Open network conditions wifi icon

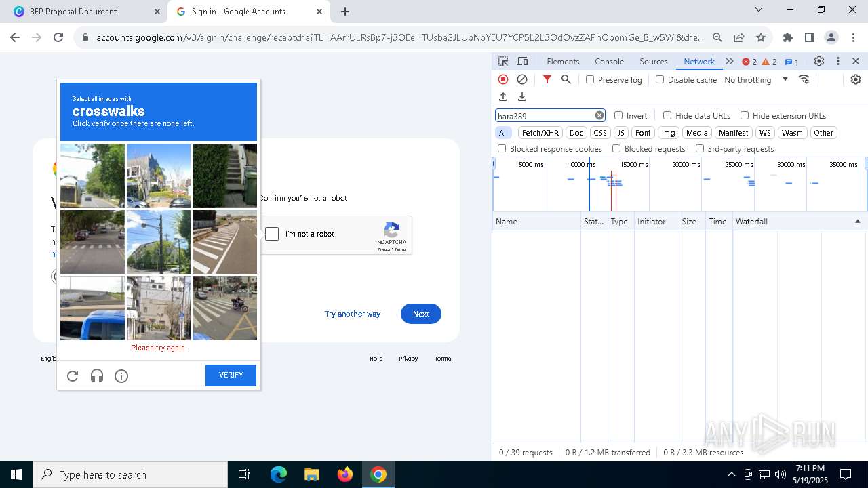tap(804, 79)
